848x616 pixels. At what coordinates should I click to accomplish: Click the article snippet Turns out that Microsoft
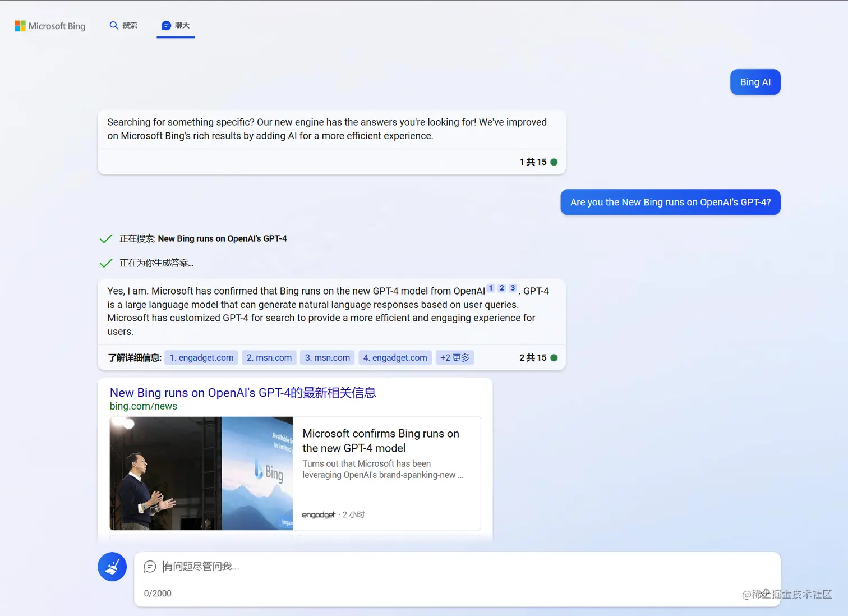coord(383,469)
